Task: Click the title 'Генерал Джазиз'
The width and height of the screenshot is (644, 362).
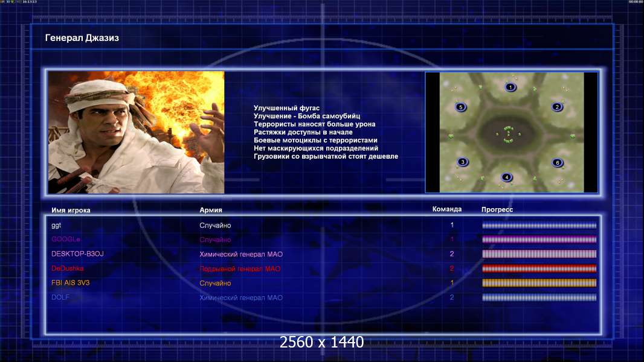Action: 82,38
